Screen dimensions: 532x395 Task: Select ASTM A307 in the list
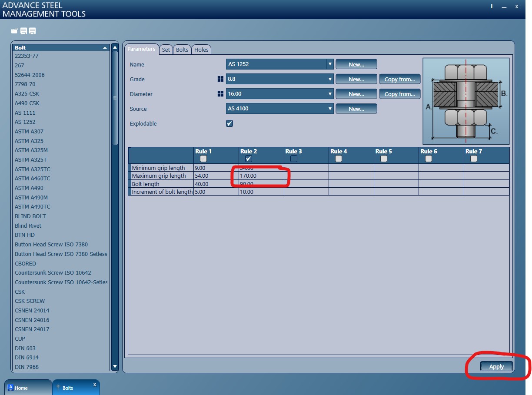pyautogui.click(x=29, y=131)
